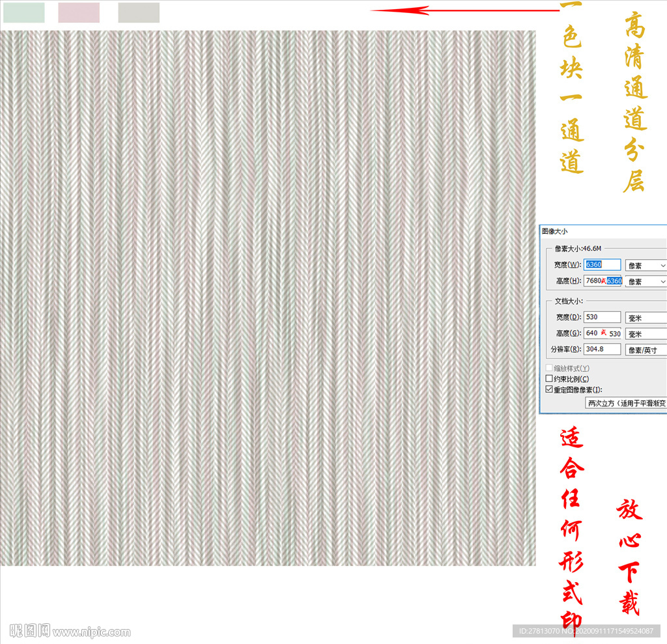The image size is (667, 644).
Task: Open the document width unit dropdown 毫米
Action: (x=646, y=318)
